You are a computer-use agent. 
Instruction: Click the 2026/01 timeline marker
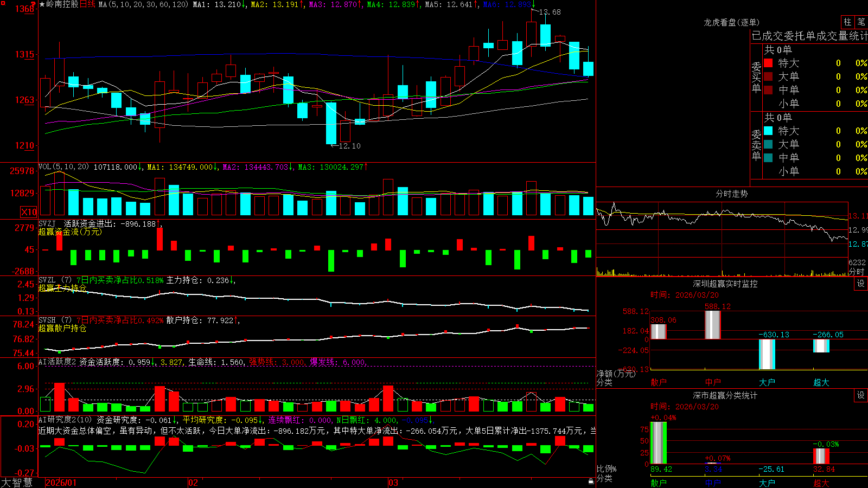[x=61, y=483]
